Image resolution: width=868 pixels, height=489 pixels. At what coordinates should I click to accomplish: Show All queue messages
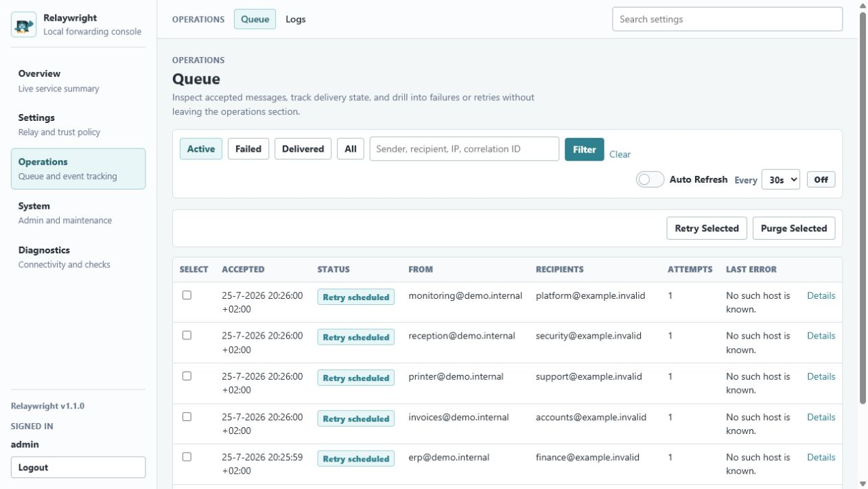click(x=351, y=149)
